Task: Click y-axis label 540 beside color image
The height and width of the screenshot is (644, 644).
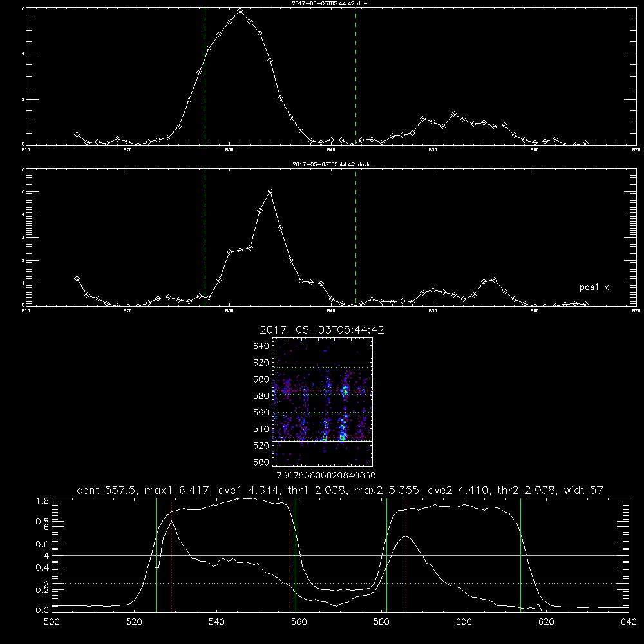Action: tap(261, 429)
